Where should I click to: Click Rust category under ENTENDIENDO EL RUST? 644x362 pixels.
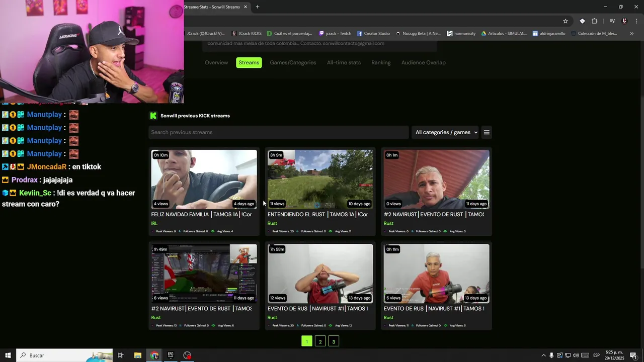click(272, 224)
